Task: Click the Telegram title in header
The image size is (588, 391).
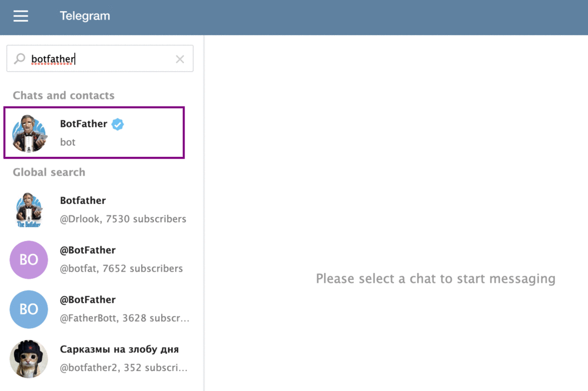Action: tap(85, 16)
